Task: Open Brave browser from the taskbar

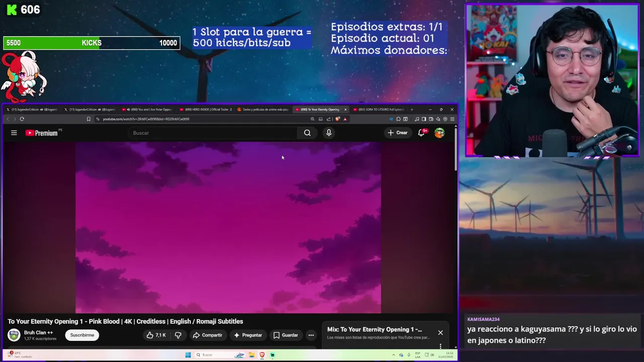Action: pyautogui.click(x=262, y=355)
